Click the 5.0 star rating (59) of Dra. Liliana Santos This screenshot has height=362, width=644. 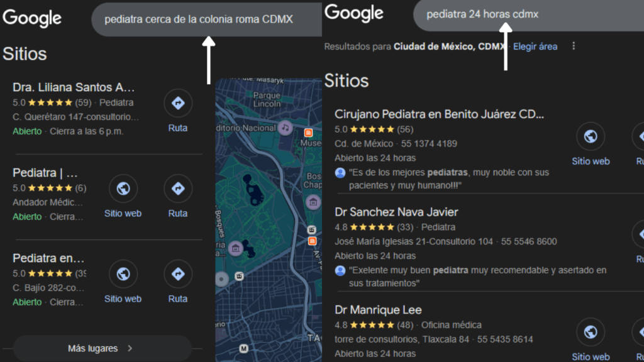pos(52,102)
